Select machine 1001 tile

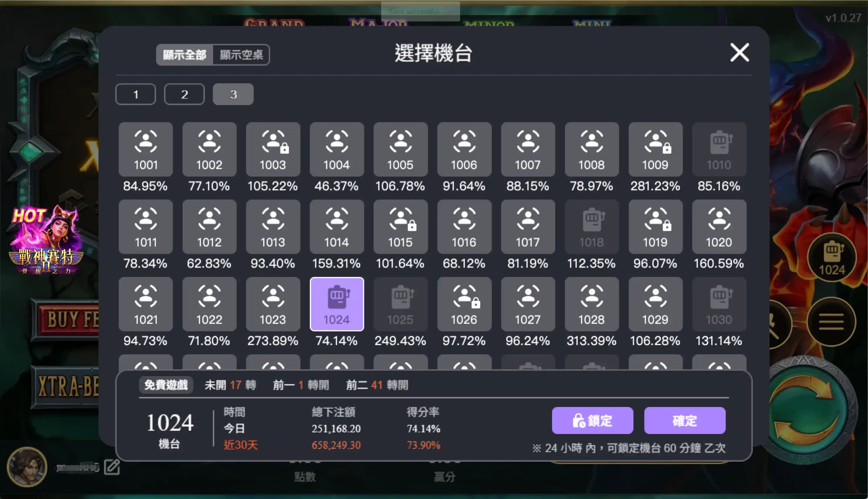[145, 149]
